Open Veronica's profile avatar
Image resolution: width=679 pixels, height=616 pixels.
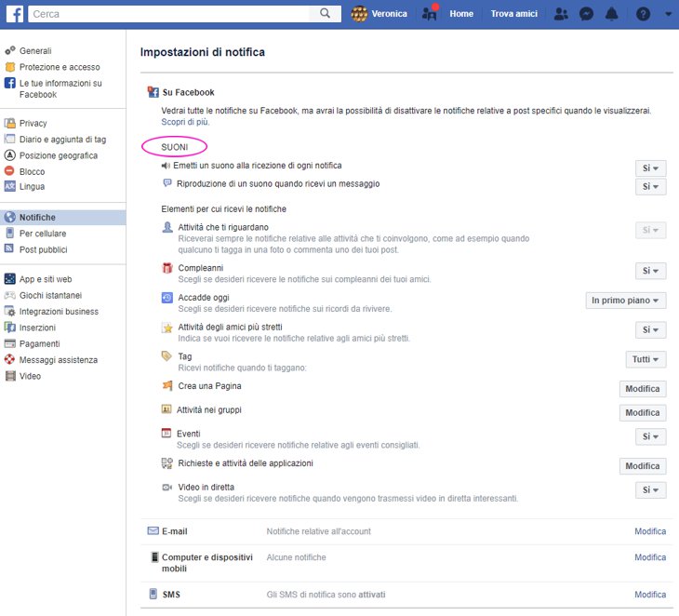359,14
